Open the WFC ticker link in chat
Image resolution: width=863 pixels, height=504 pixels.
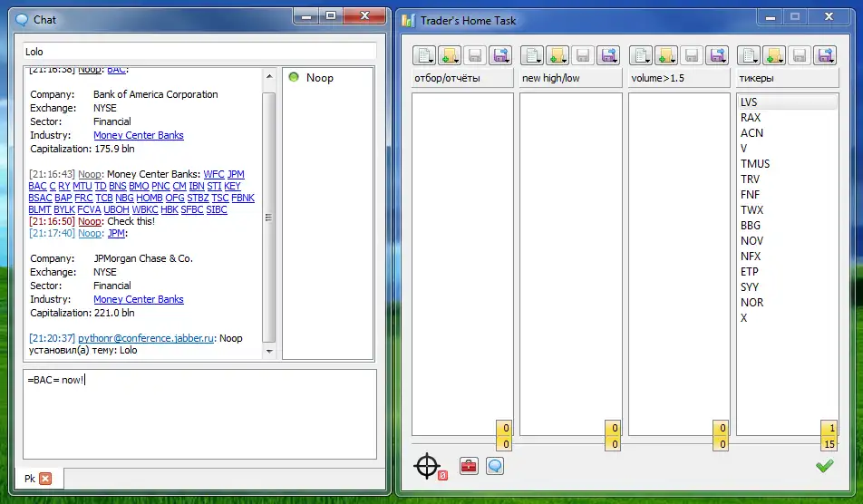214,174
